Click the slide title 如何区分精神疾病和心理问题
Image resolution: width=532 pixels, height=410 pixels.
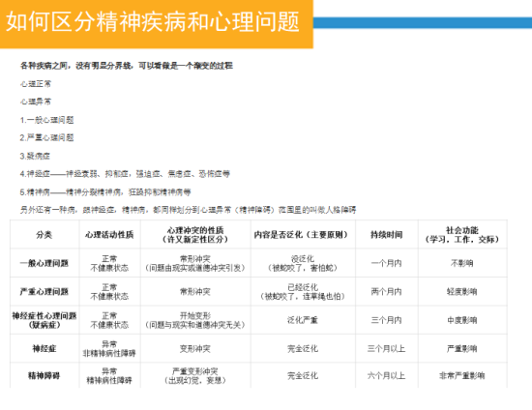pyautogui.click(x=153, y=21)
